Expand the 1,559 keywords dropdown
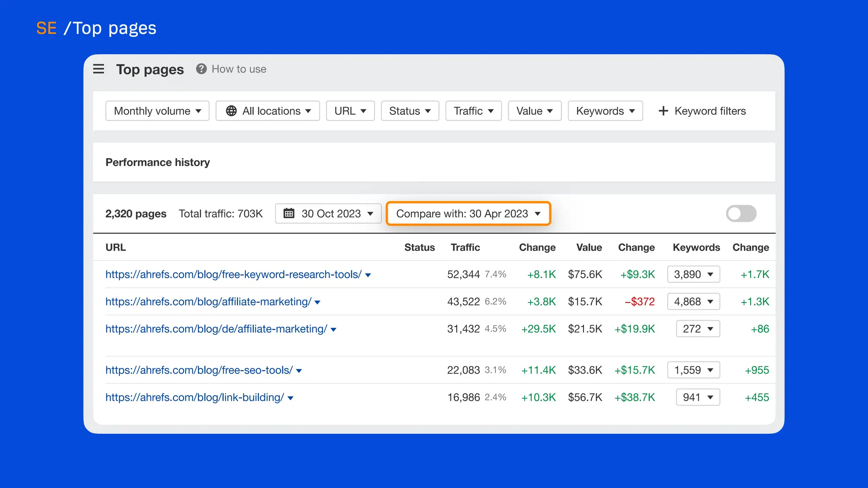868x488 pixels. pyautogui.click(x=693, y=370)
